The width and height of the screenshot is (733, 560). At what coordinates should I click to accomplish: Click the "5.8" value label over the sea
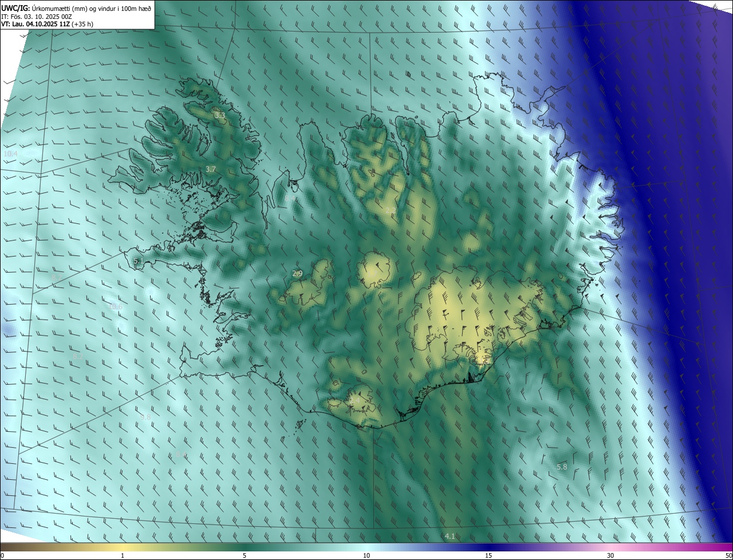[562, 467]
